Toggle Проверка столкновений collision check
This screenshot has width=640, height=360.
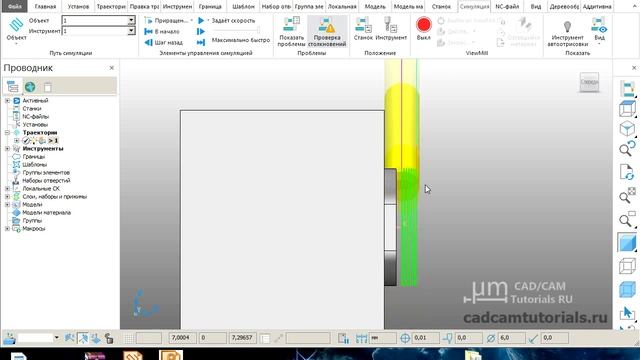(327, 31)
